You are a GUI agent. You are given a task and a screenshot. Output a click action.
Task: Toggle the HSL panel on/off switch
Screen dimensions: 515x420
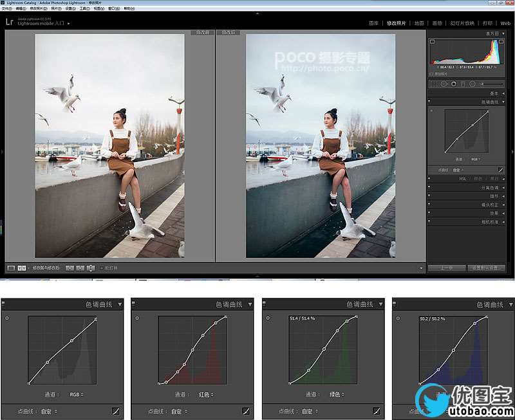pos(429,179)
